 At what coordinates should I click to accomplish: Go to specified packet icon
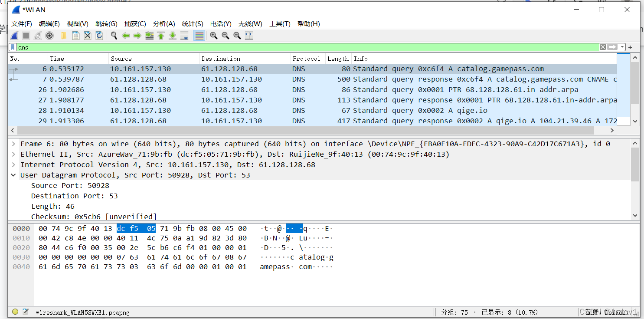point(149,36)
